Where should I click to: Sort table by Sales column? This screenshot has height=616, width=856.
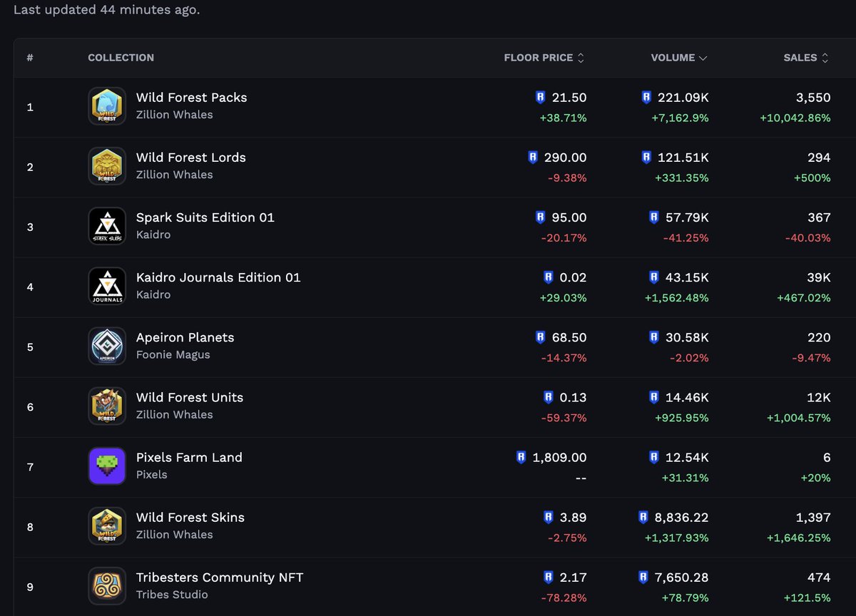(x=807, y=58)
